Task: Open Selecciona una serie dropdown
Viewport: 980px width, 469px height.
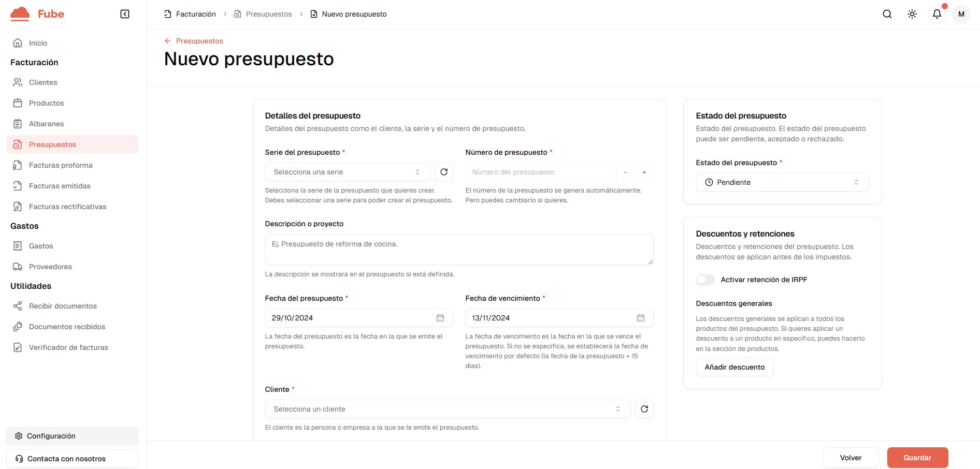Action: [348, 172]
